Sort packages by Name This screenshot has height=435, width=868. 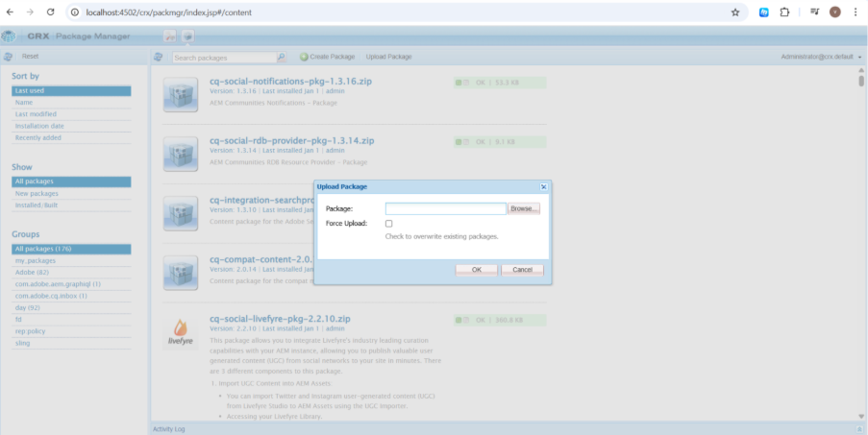[x=71, y=102]
